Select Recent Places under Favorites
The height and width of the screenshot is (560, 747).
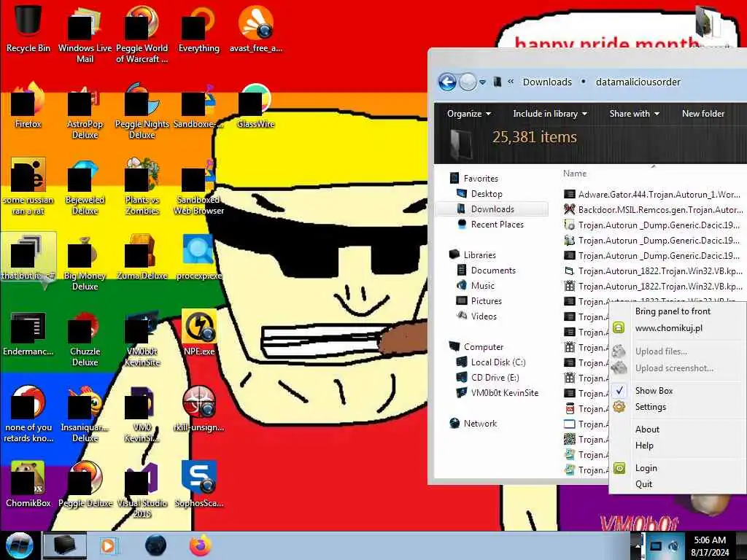(497, 225)
